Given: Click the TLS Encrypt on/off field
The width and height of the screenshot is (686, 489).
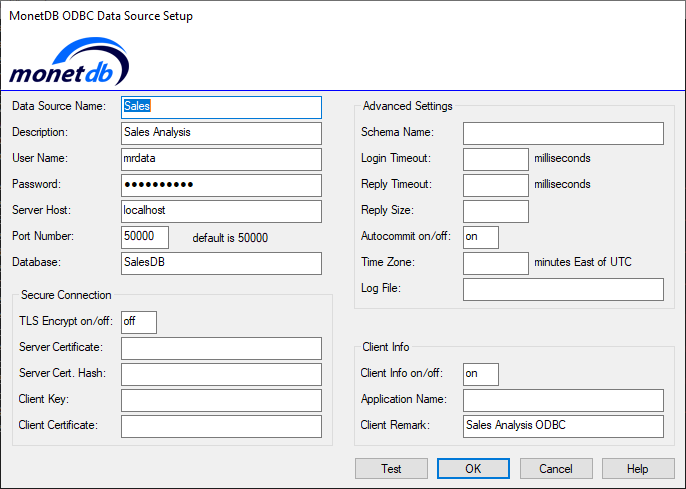Looking at the screenshot, I should pos(139,322).
